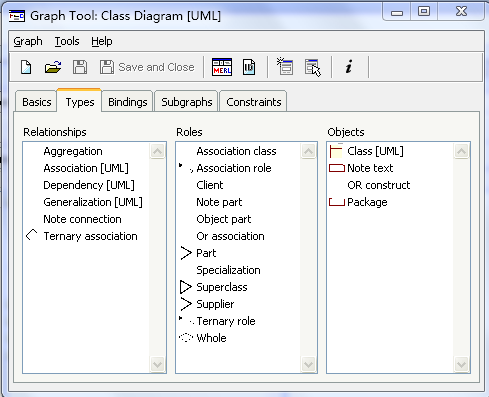Click the report document toolbar icon
The height and width of the screenshot is (397, 489).
(249, 67)
